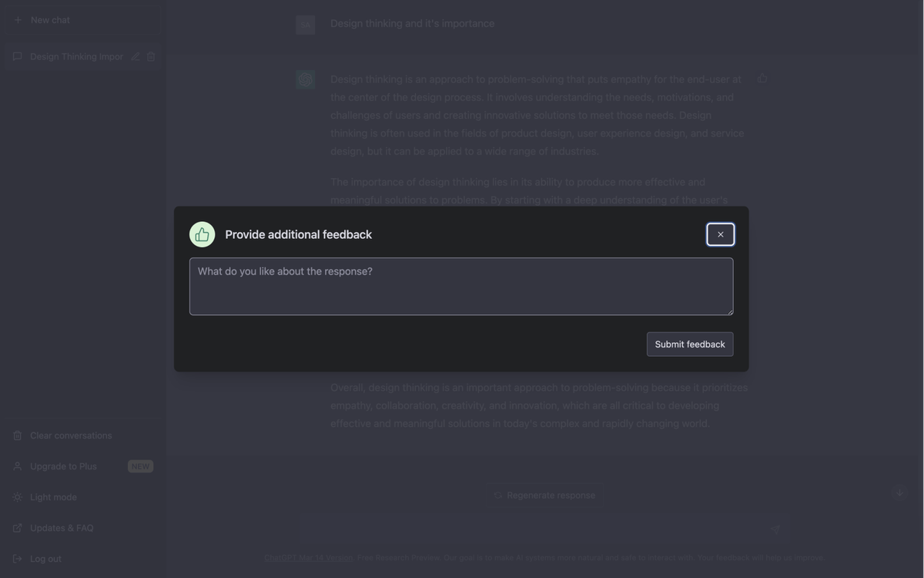The height and width of the screenshot is (578, 924).
Task: Thumbs up the design thinking response
Action: click(x=762, y=78)
